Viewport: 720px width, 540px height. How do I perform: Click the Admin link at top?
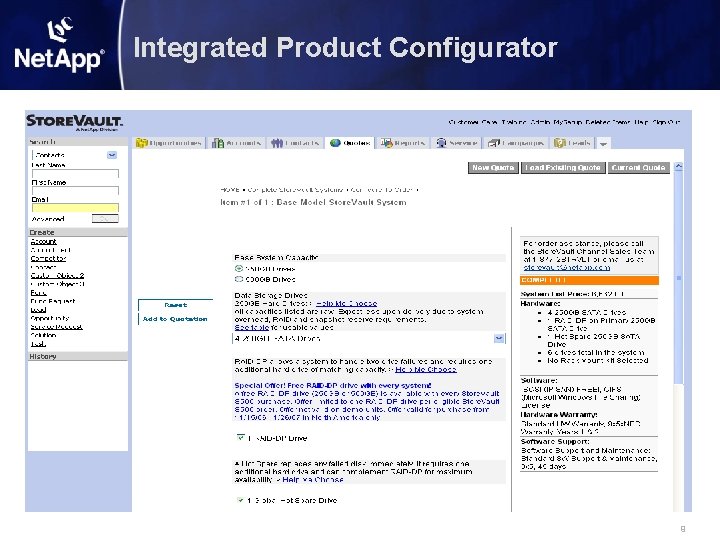point(540,122)
